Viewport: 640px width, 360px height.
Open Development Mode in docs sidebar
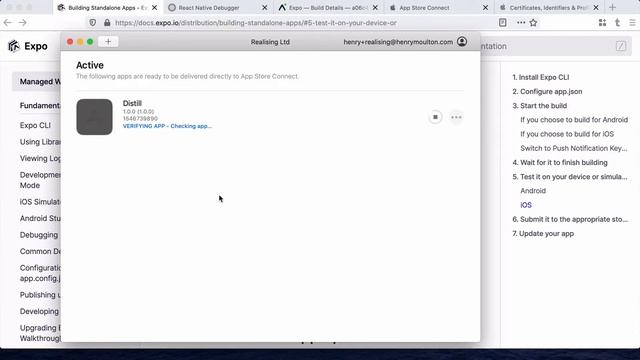pos(40,180)
